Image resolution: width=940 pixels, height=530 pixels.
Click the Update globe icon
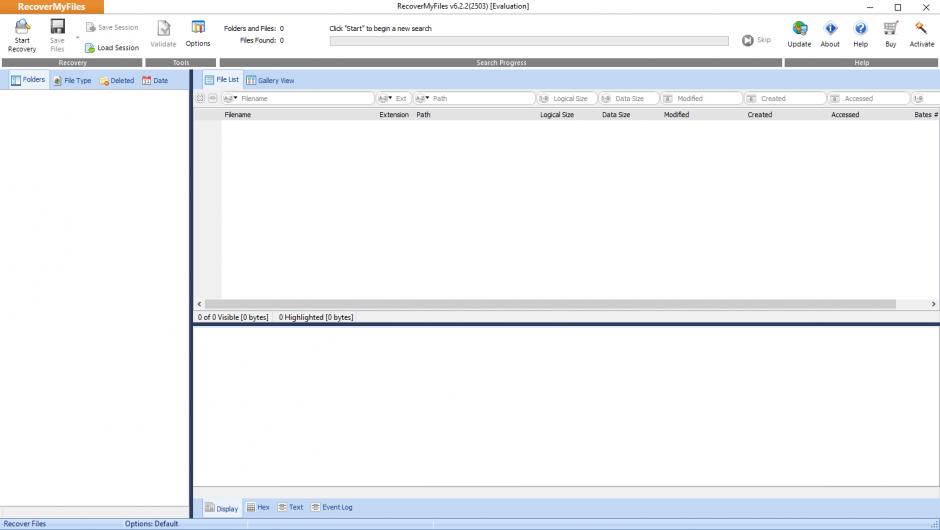coord(799,28)
